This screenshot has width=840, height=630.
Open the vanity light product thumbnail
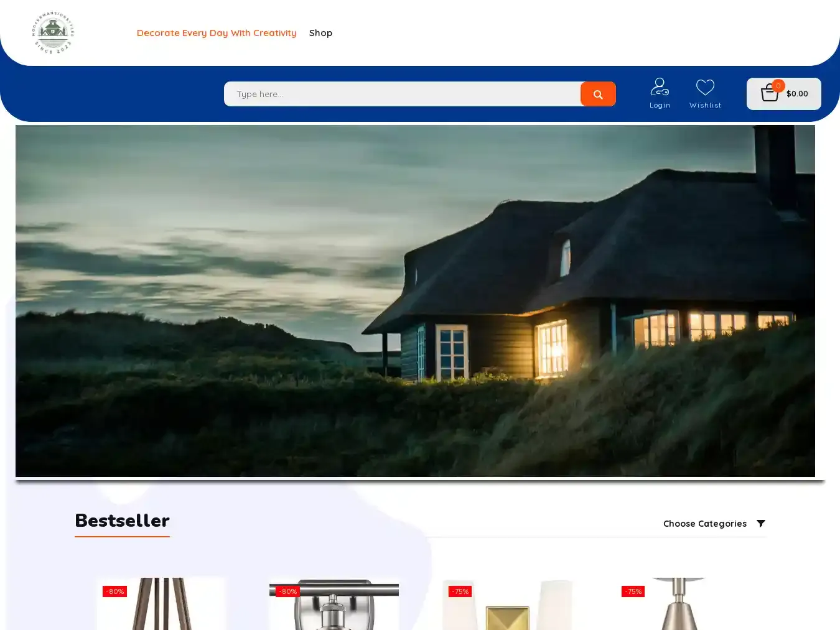[334, 604]
